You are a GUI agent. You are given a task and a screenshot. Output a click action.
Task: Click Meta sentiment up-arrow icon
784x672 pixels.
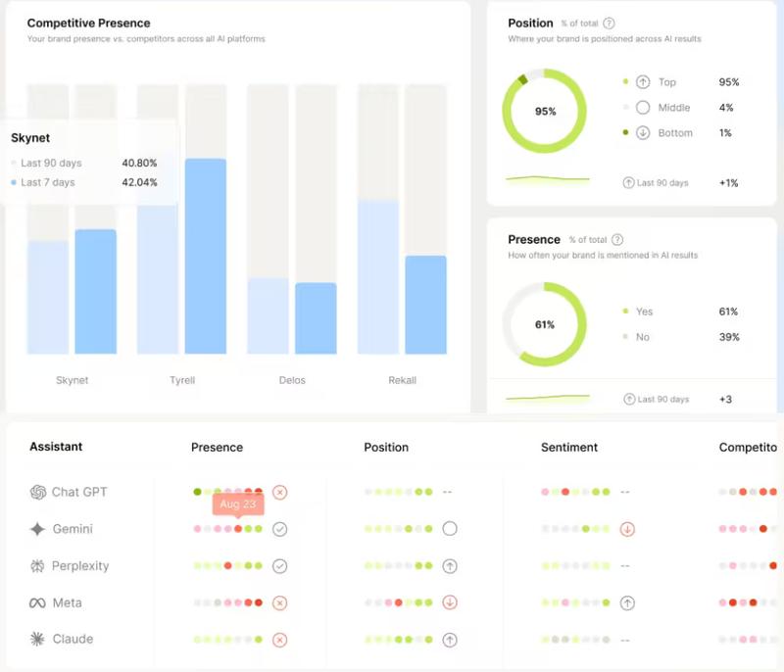pyautogui.click(x=627, y=603)
